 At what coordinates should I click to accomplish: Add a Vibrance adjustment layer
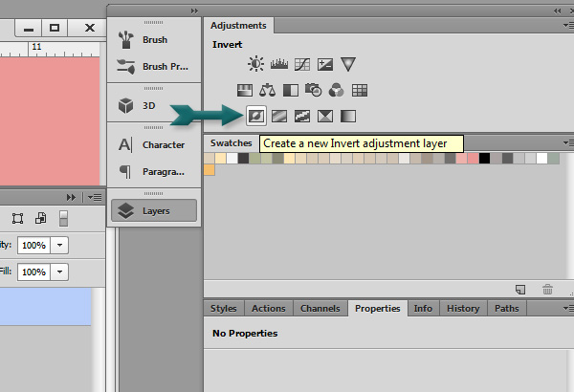[348, 64]
